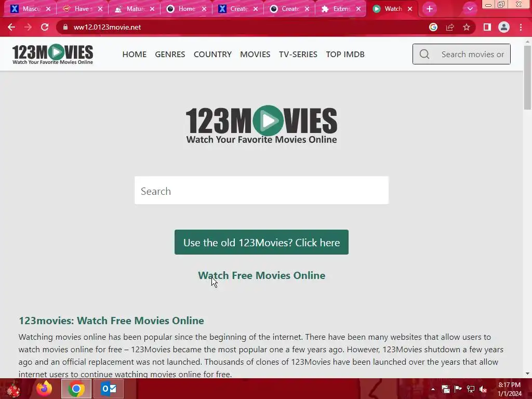Image resolution: width=532 pixels, height=399 pixels.
Task: Open the clock showing 8:17 PM
Action: tap(510, 389)
